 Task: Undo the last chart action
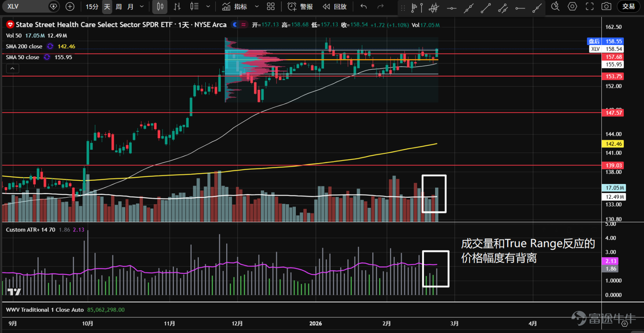(x=363, y=6)
